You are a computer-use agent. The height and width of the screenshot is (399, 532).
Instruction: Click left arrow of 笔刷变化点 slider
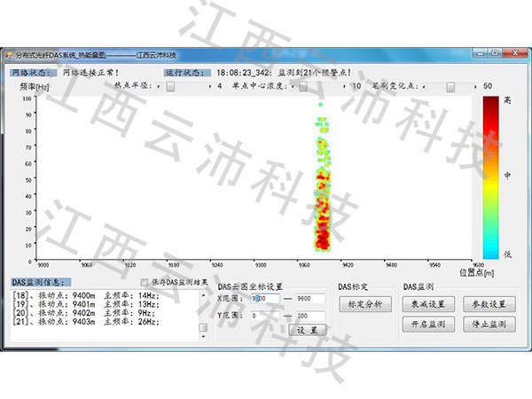coord(424,87)
